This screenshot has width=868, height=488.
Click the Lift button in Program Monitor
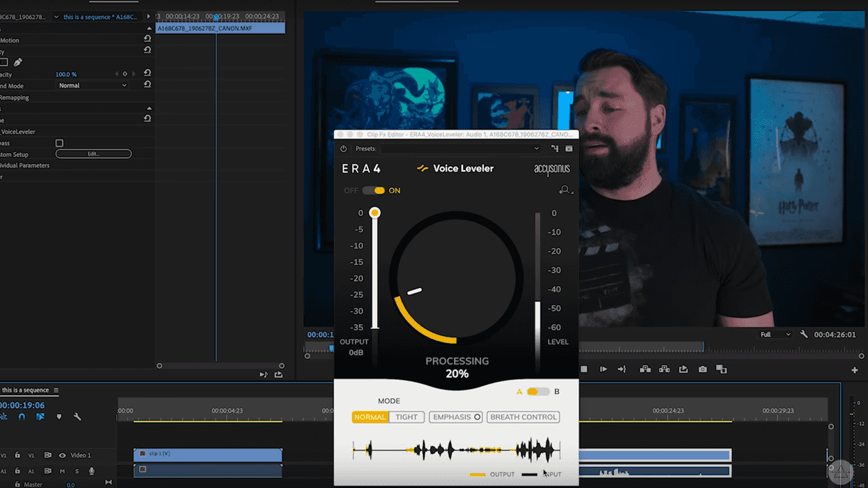pyautogui.click(x=646, y=369)
